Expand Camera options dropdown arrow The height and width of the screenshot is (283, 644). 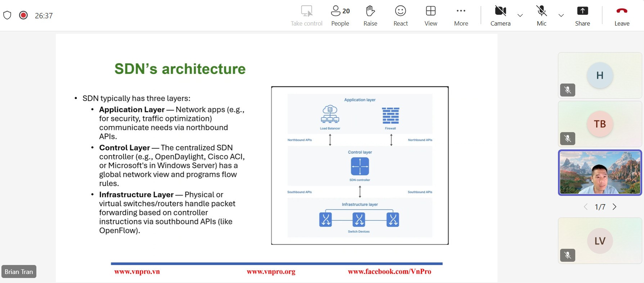520,15
